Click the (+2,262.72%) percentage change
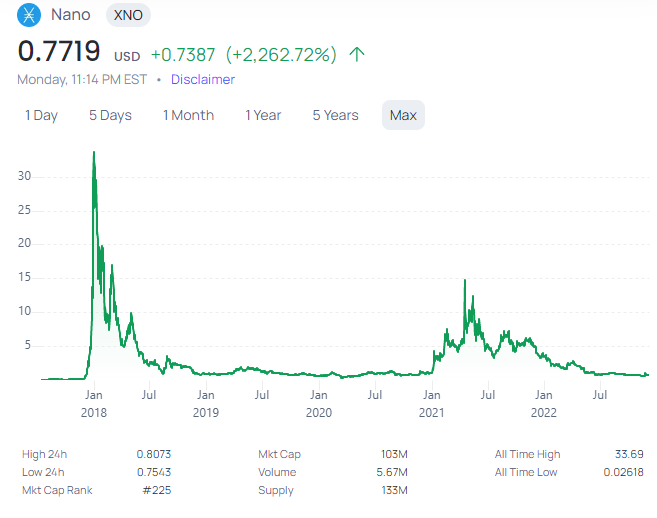The height and width of the screenshot is (518, 657). tap(281, 55)
